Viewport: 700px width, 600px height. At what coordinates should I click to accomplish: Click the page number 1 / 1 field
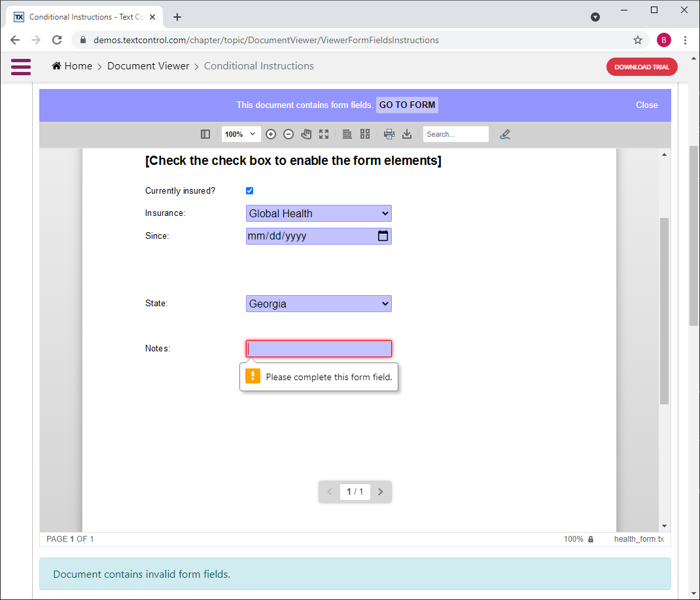point(355,491)
